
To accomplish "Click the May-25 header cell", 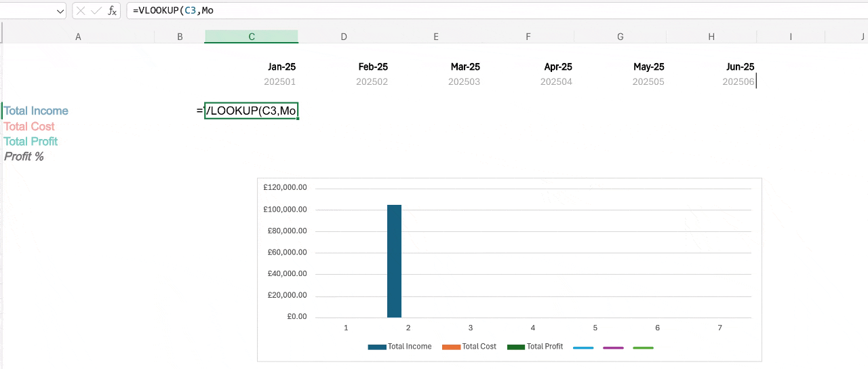I will tap(649, 66).
